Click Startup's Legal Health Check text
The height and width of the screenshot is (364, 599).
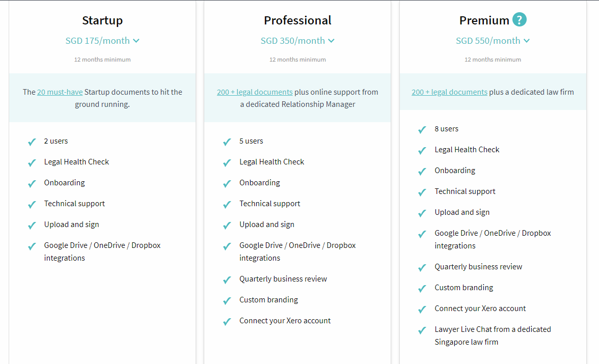(76, 162)
